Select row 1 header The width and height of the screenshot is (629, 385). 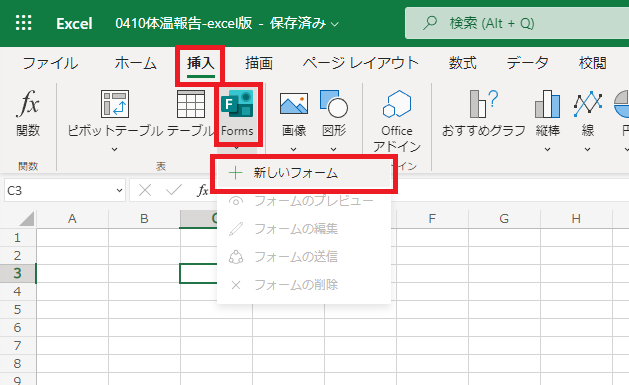(x=18, y=237)
